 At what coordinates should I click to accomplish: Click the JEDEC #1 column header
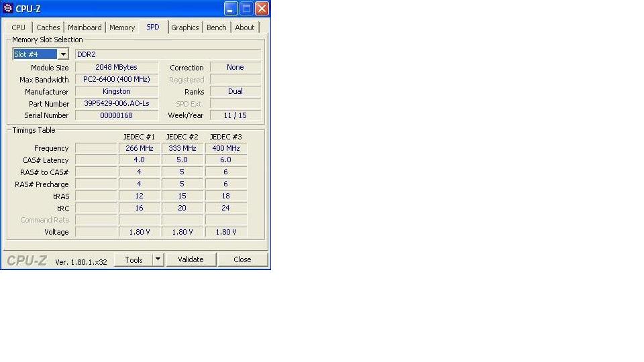(139, 137)
